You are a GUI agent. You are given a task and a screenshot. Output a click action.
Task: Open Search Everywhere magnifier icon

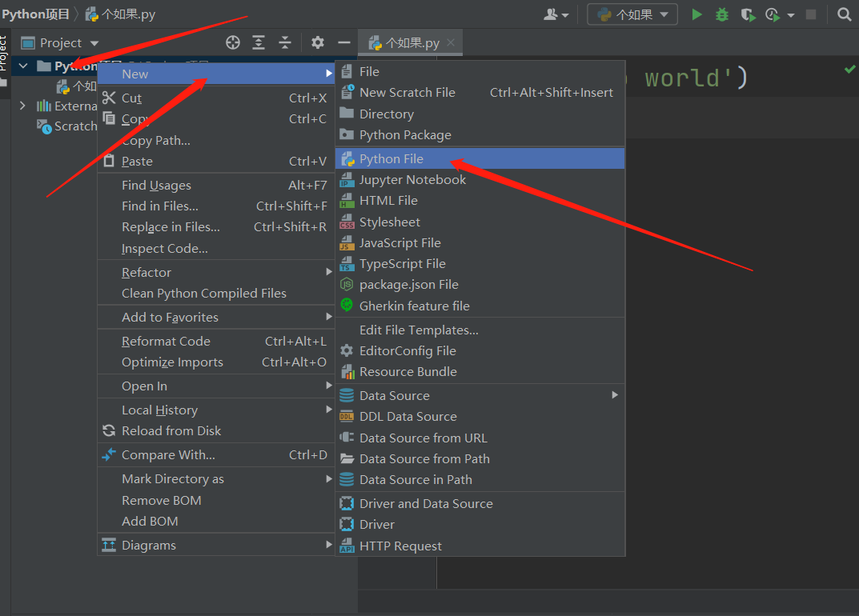(844, 14)
